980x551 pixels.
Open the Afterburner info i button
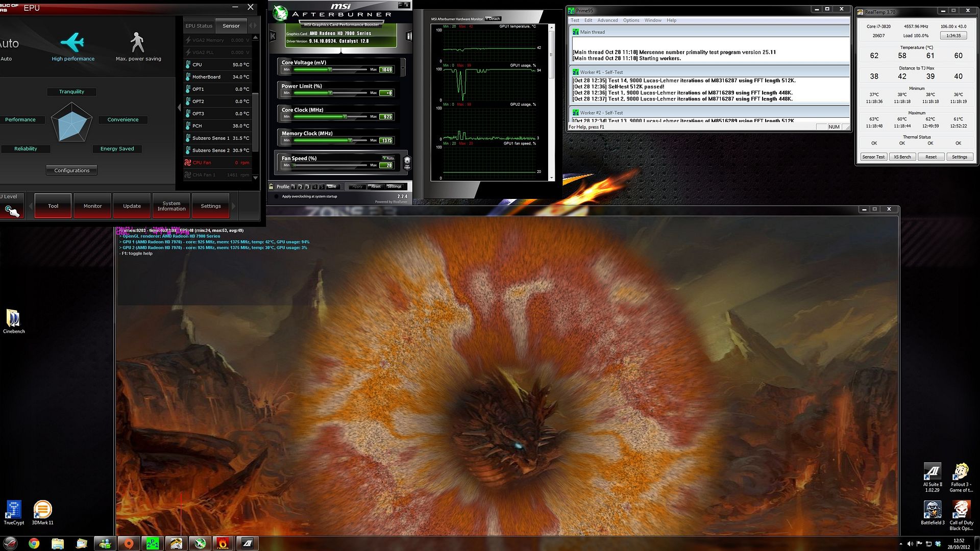[x=408, y=36]
